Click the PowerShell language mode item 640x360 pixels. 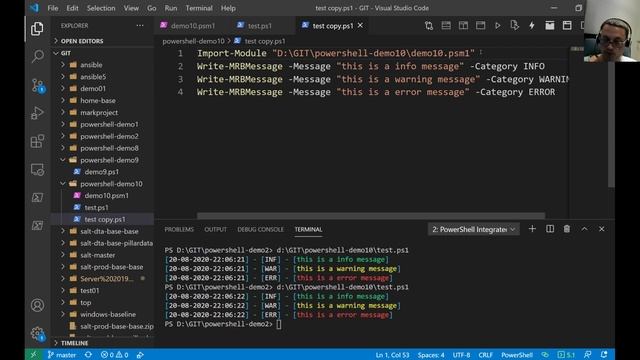(517, 355)
